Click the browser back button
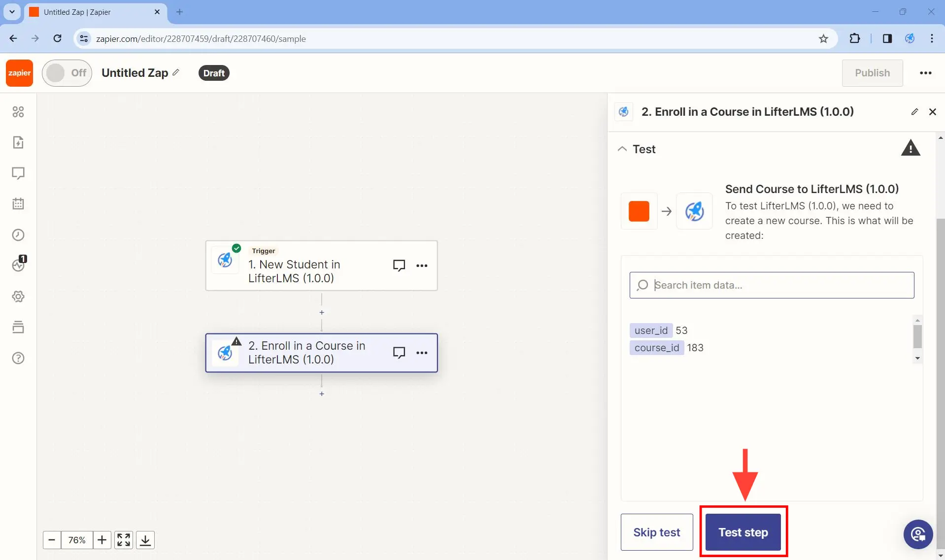Screen dimensions: 945x560 coord(13,38)
